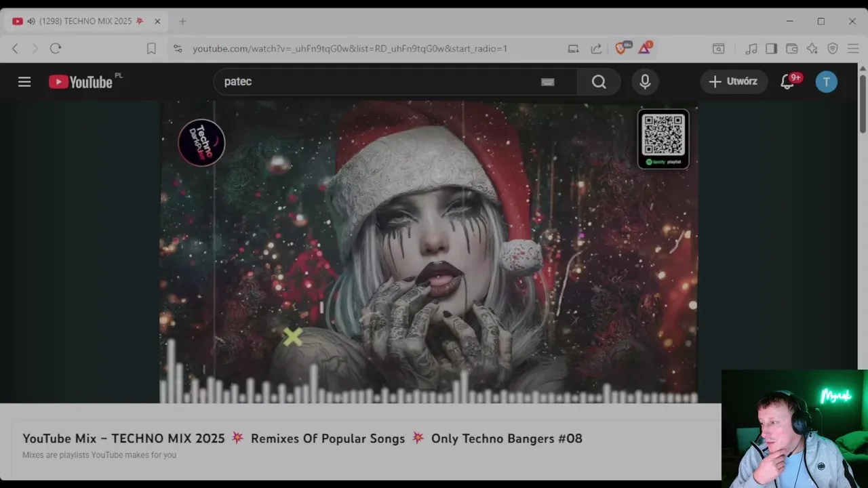
Task: Open Brave Shields lion icon
Action: (x=621, y=47)
